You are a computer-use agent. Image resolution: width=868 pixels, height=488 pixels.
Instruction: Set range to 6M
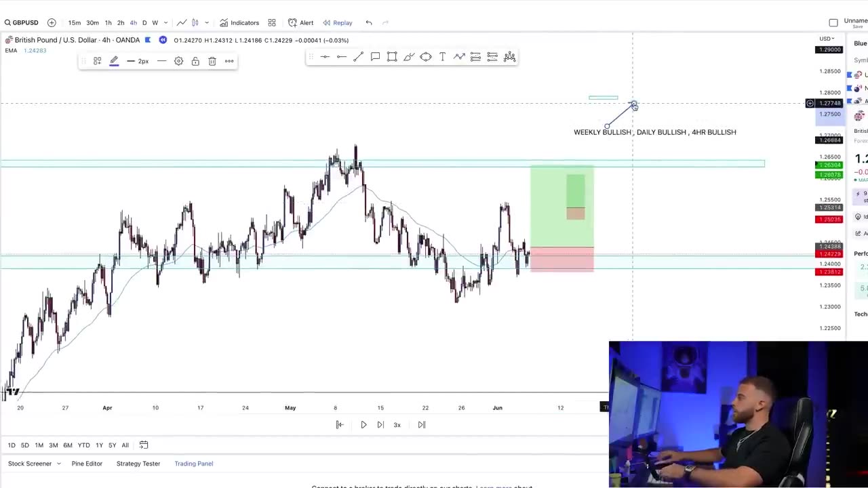point(68,445)
